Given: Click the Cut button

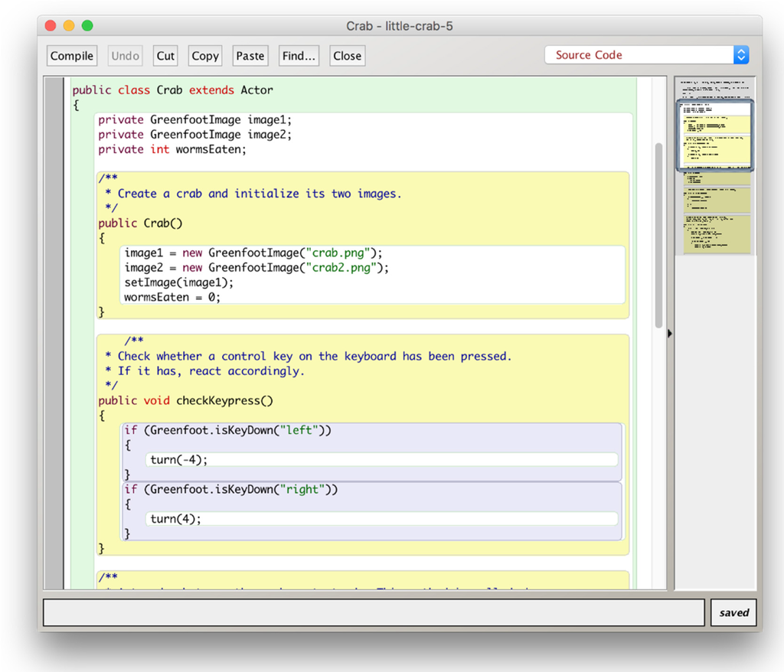Looking at the screenshot, I should click(165, 56).
